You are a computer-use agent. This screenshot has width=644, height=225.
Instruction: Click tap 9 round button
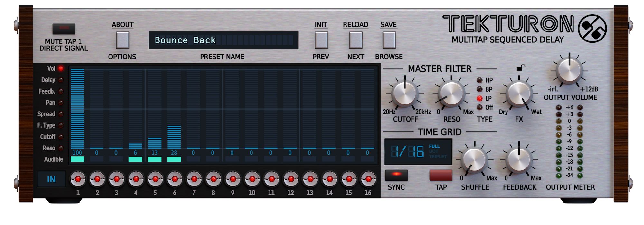[x=232, y=179]
